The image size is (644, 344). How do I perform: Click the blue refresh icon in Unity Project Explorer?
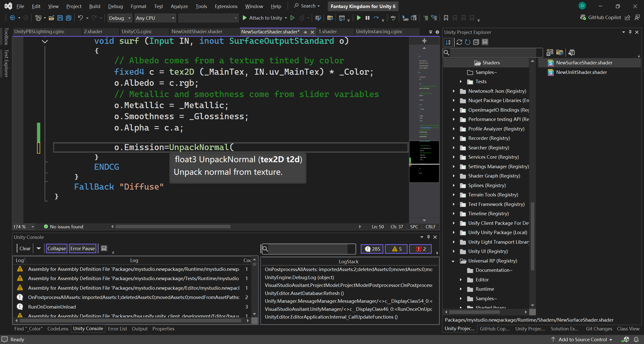pos(467,42)
